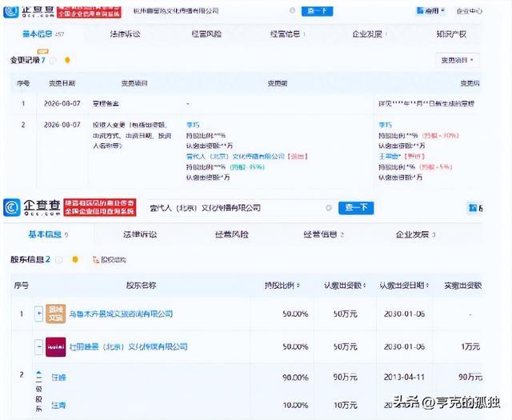Click the 壹代人 company search field
Image resolution: width=512 pixels, height=420 pixels.
[x=240, y=208]
